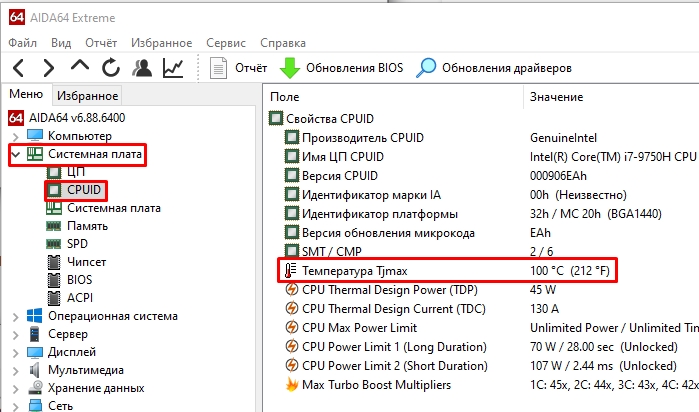Click the icon next to Компьютер tree node
The width and height of the screenshot is (699, 412).
[35, 136]
